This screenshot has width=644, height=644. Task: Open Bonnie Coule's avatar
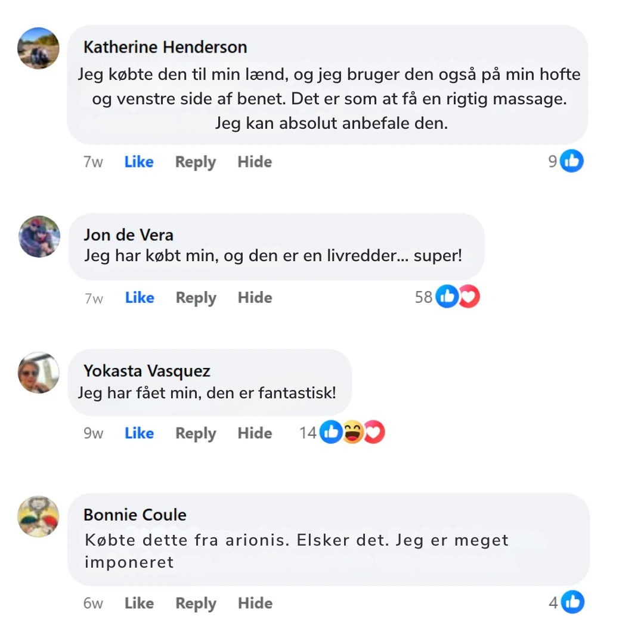[38, 516]
